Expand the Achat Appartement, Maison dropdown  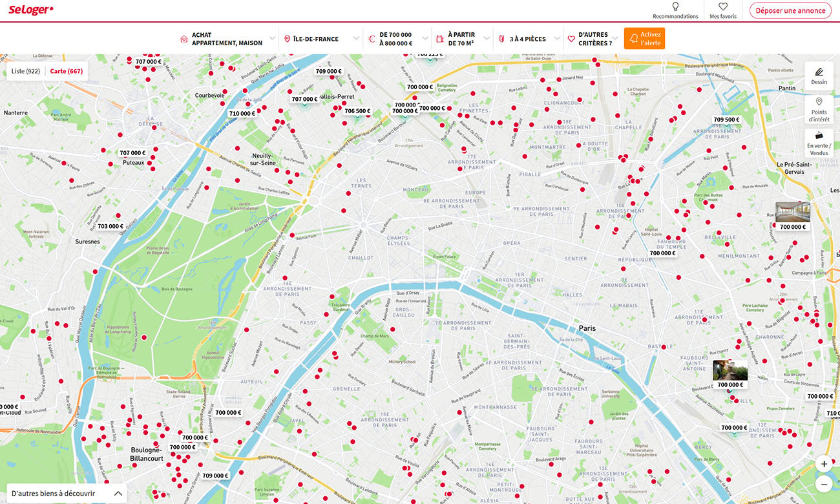[228, 39]
